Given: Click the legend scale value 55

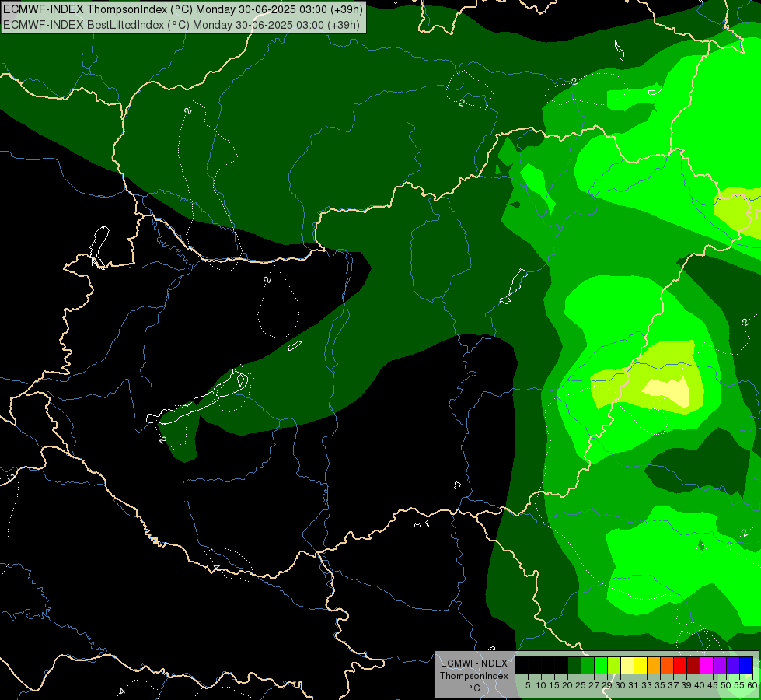Looking at the screenshot, I should (x=738, y=685).
